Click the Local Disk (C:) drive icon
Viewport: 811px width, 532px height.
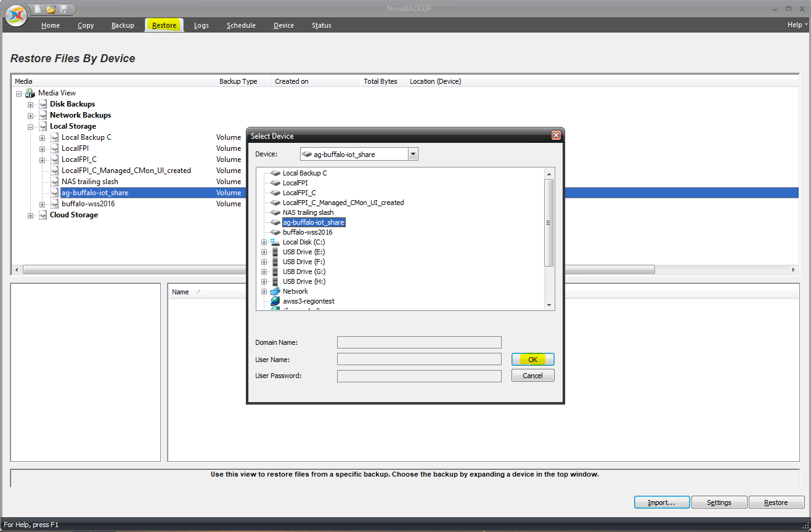coord(275,242)
